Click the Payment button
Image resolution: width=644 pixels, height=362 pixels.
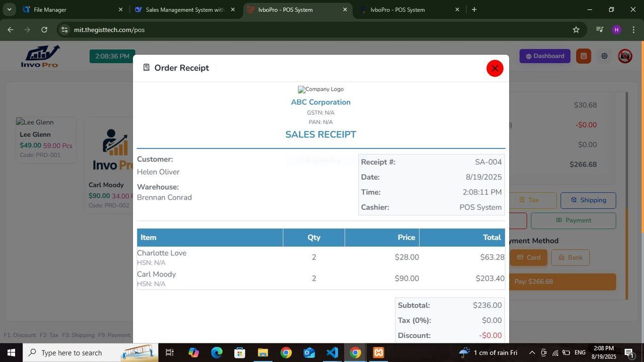coord(573,220)
